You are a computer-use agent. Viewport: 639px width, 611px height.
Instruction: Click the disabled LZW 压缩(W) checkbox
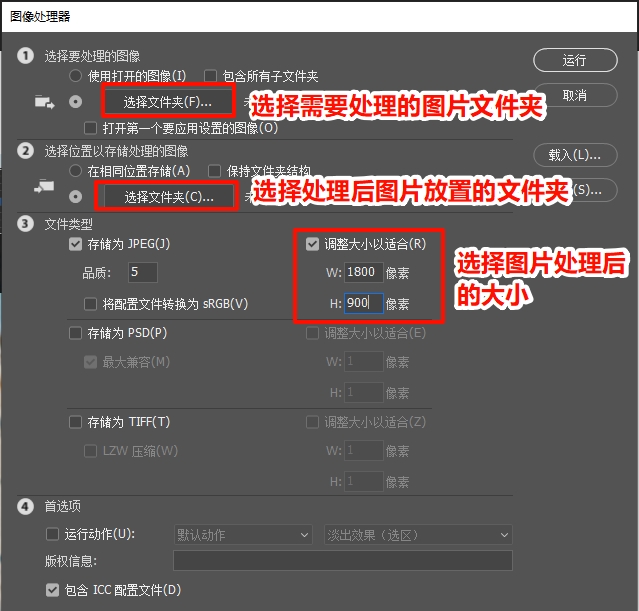[x=90, y=451]
